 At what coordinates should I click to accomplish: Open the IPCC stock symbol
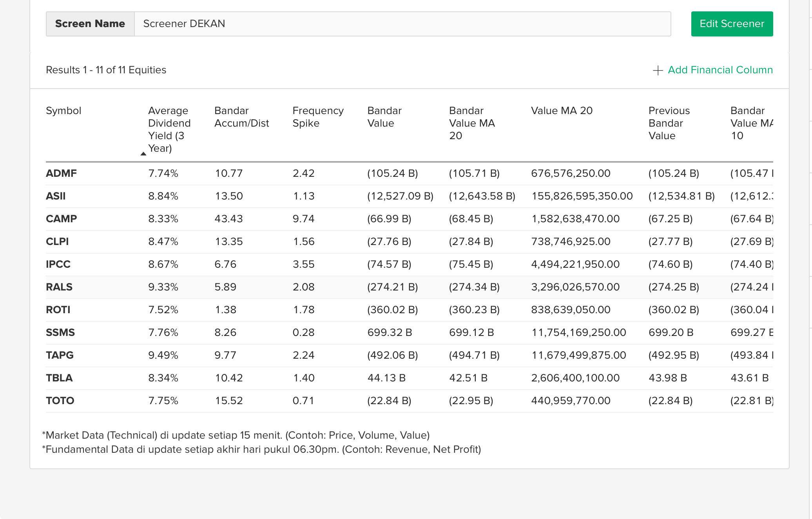(x=58, y=264)
